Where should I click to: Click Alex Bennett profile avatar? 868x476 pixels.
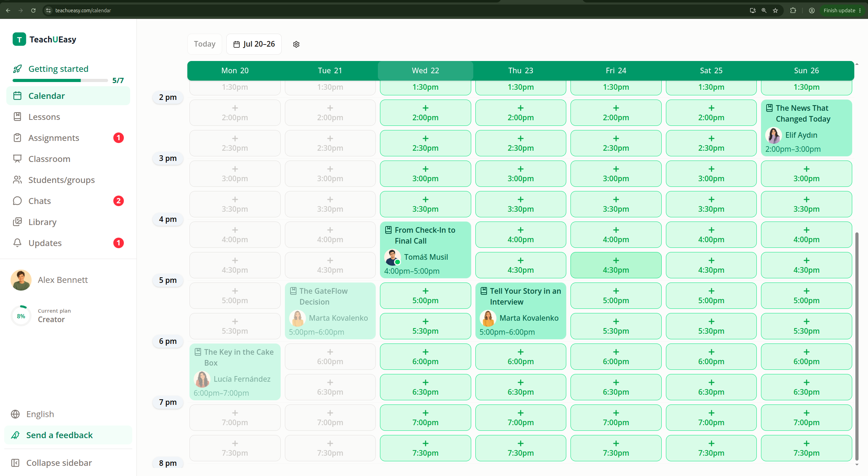[x=21, y=280]
